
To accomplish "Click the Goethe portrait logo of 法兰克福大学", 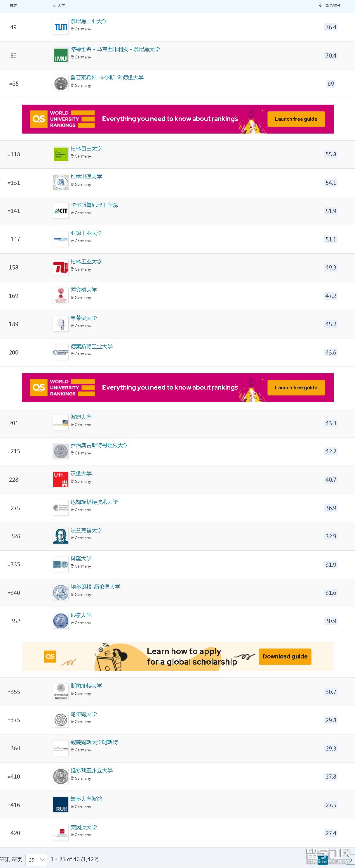I will 60,536.
